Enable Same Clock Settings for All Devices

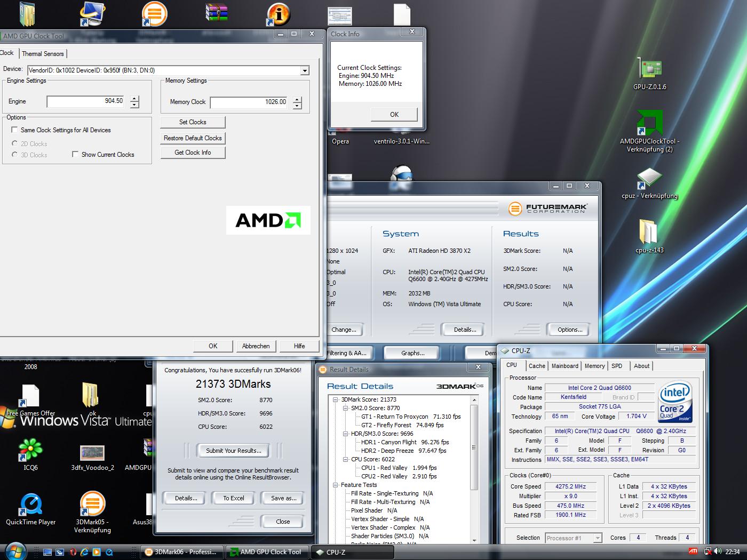pyautogui.click(x=14, y=130)
